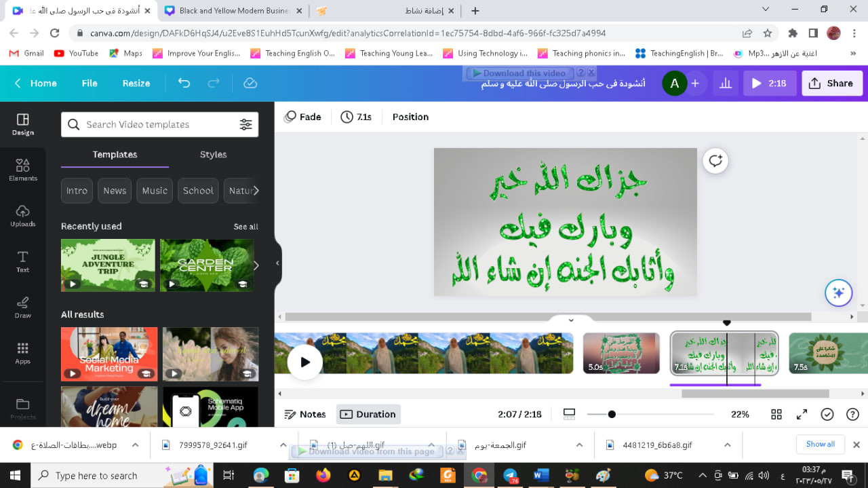868x488 pixels.
Task: Open the Projects sidebar panel
Action: pyautogui.click(x=22, y=409)
